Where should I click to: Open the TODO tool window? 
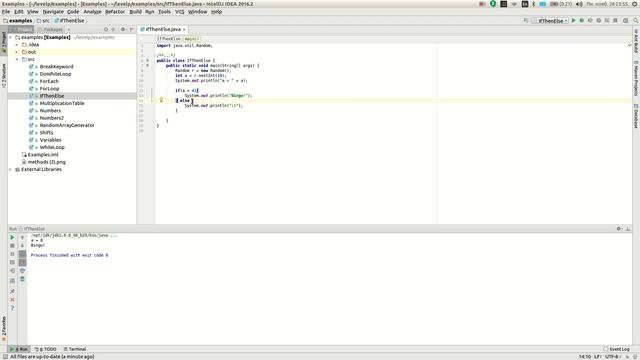(46, 349)
